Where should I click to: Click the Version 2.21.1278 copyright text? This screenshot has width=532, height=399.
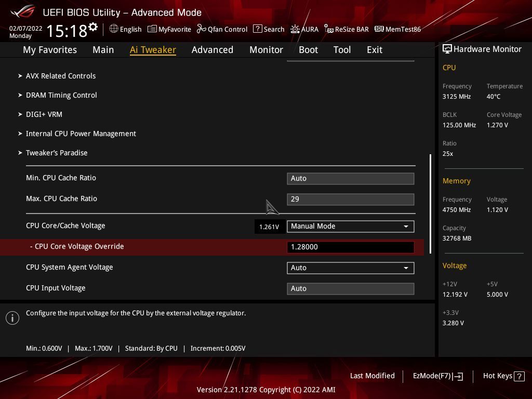click(x=266, y=390)
